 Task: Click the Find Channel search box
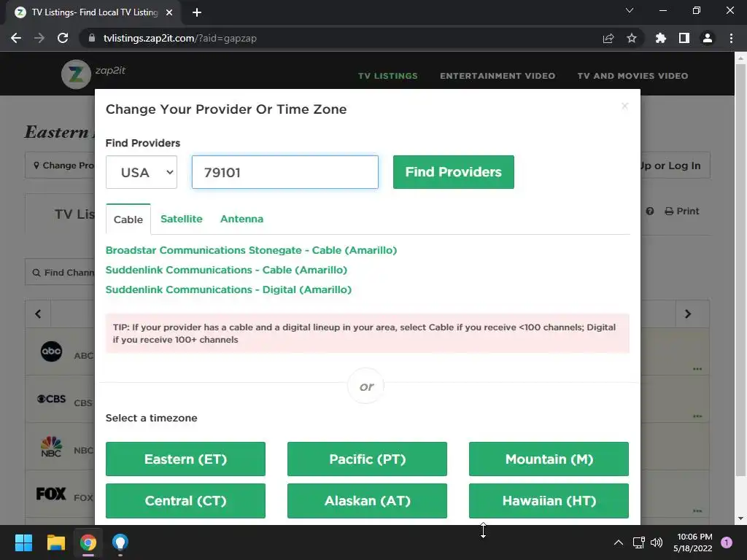[x=60, y=273]
